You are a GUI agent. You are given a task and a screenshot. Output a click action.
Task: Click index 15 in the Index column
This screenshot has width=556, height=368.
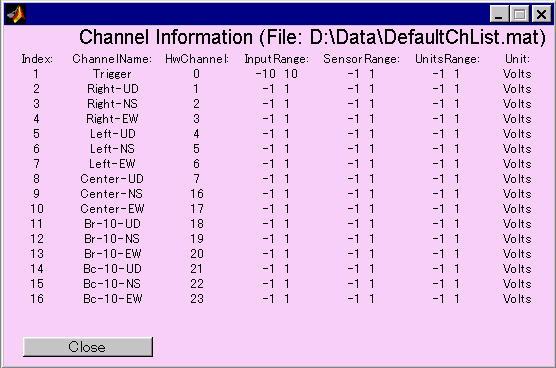(x=37, y=284)
